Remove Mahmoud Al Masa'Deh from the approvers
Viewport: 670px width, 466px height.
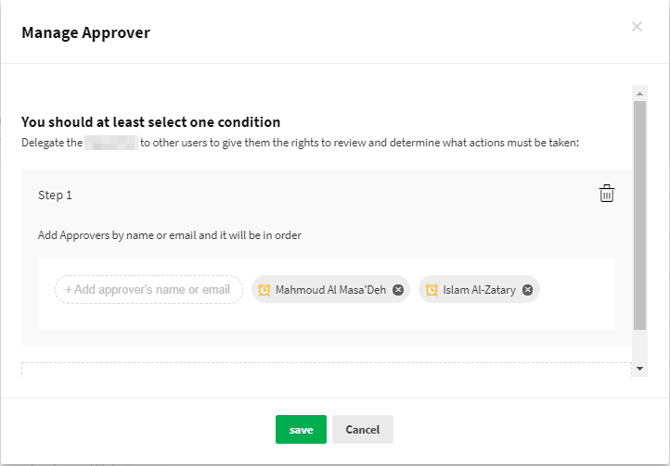point(398,290)
